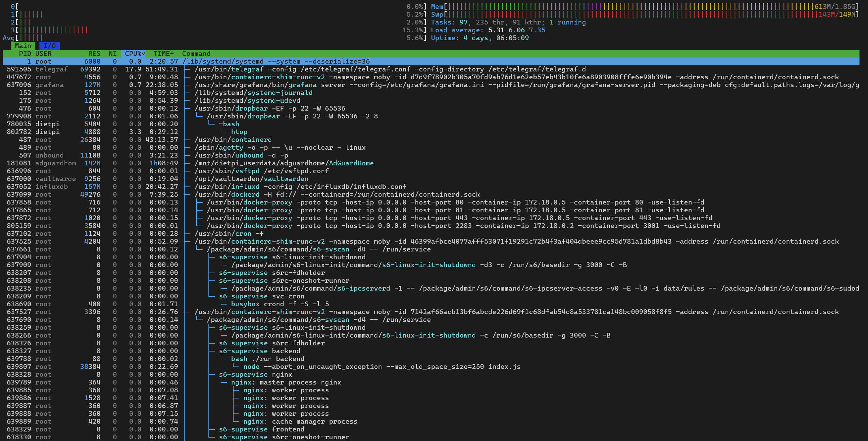Select the grafana server process row
868x441 pixels.
(x=431, y=85)
